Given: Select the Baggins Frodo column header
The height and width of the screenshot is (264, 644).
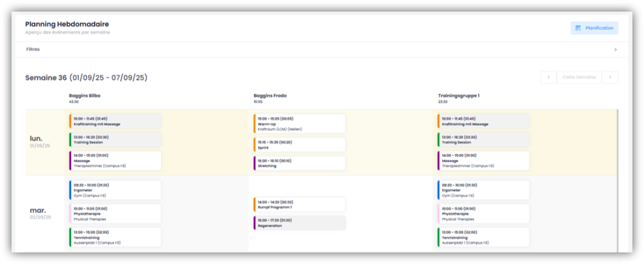Looking at the screenshot, I should tap(270, 96).
